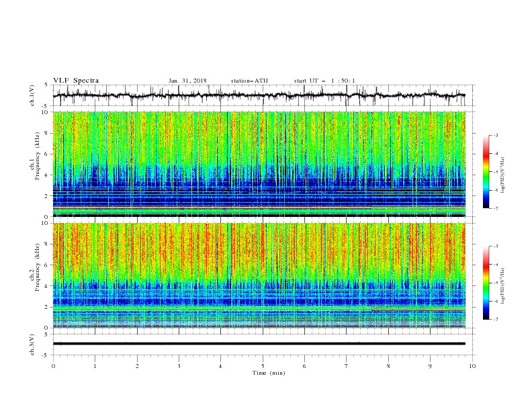Image resolution: width=532 pixels, height=411 pixels.
Task: Click the 2 kHz tick on ch.2 axis
Action: pos(48,307)
